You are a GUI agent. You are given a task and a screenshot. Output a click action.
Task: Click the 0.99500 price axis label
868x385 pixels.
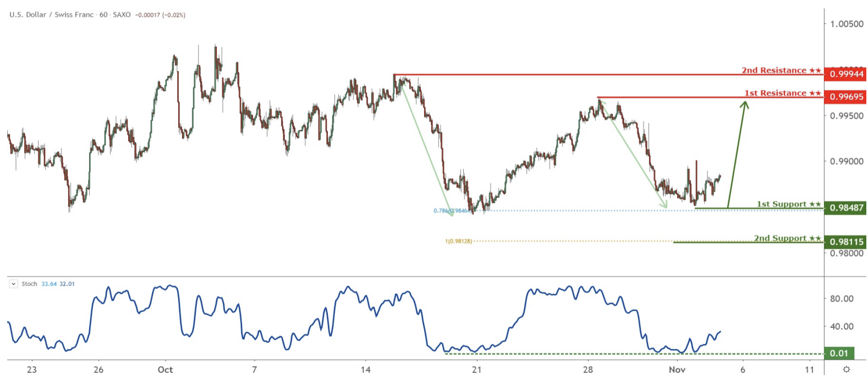pos(847,116)
